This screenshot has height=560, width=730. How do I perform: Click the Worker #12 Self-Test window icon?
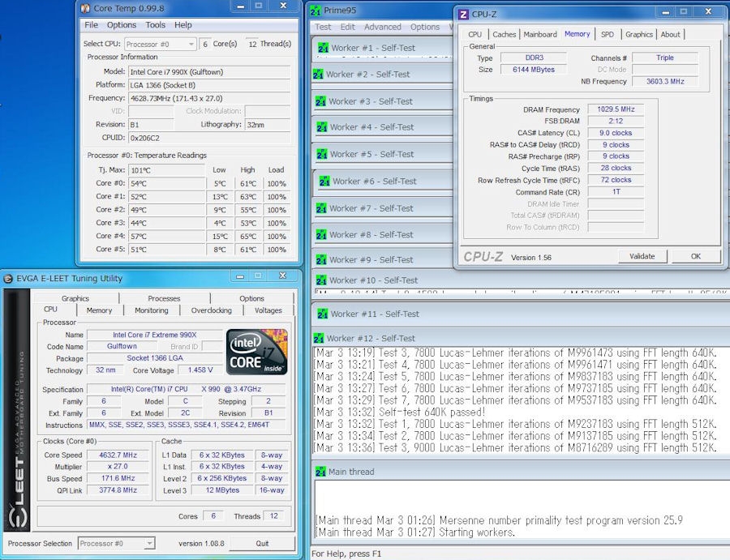(x=320, y=338)
